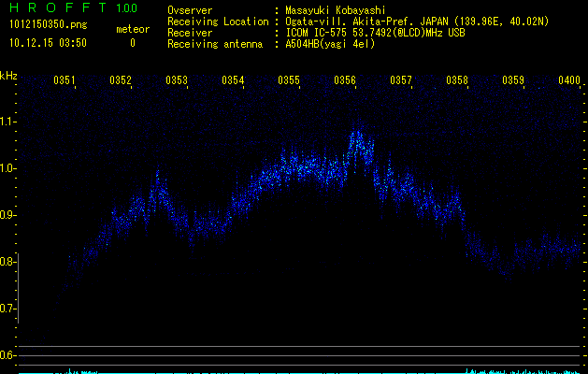Image resolution: width=588 pixels, height=374 pixels.
Task: Click the 0351 time marker
Action: pyautogui.click(x=65, y=79)
